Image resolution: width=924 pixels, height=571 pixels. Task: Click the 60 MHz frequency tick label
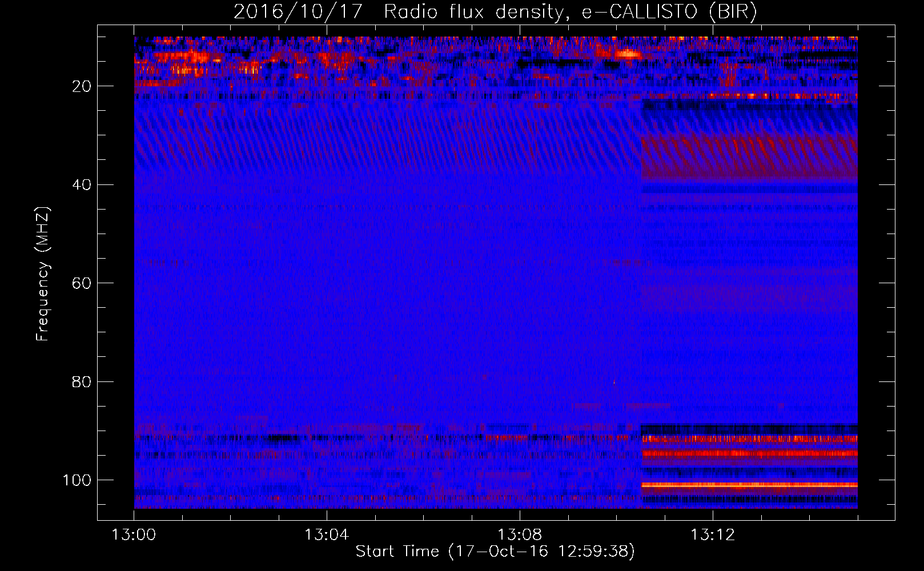[82, 283]
